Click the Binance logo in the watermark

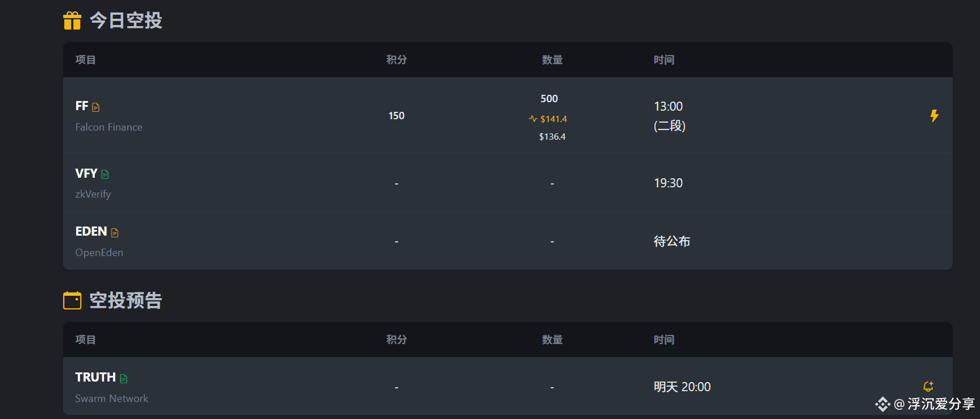tap(882, 404)
